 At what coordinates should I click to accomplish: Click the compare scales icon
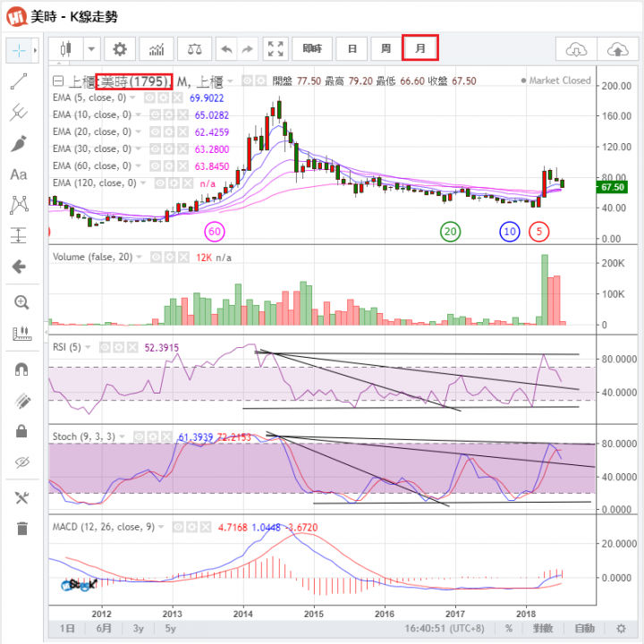tap(194, 49)
